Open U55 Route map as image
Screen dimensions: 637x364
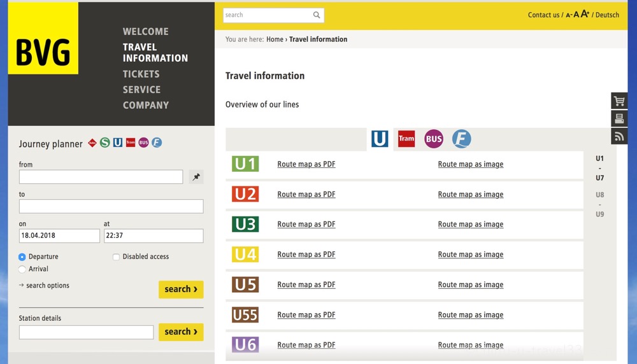click(x=471, y=314)
